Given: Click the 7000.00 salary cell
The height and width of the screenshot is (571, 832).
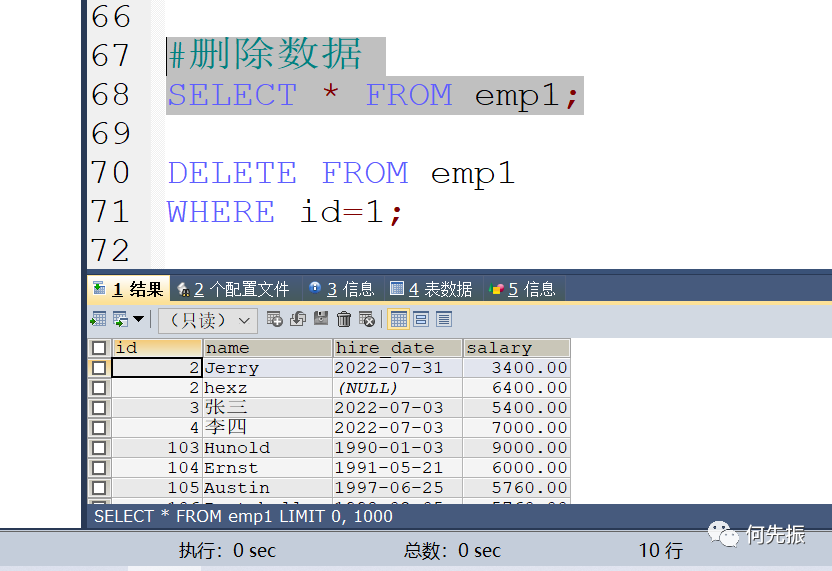Looking at the screenshot, I should [x=517, y=428].
